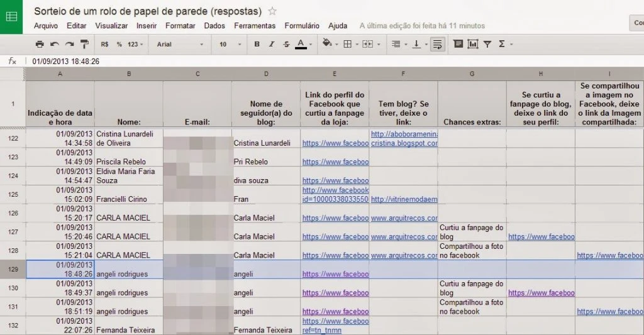The height and width of the screenshot is (335, 644).
Task: Click the Merge cells icon
Action: (x=367, y=44)
